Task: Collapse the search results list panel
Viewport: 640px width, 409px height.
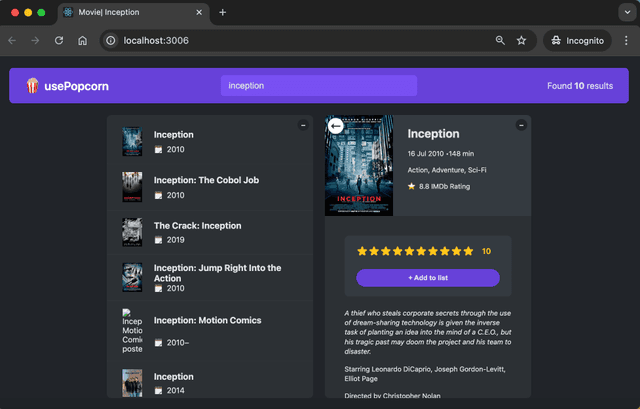Action: pyautogui.click(x=303, y=125)
